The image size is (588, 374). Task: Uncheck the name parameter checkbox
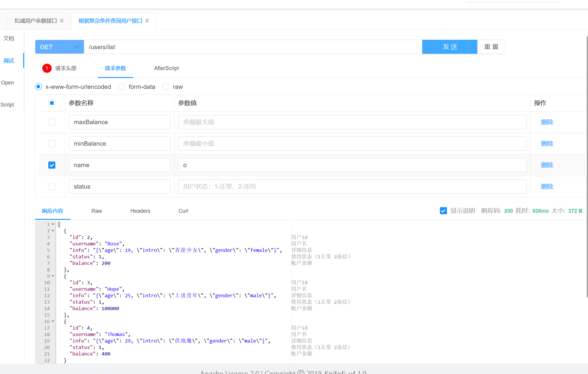click(x=52, y=165)
